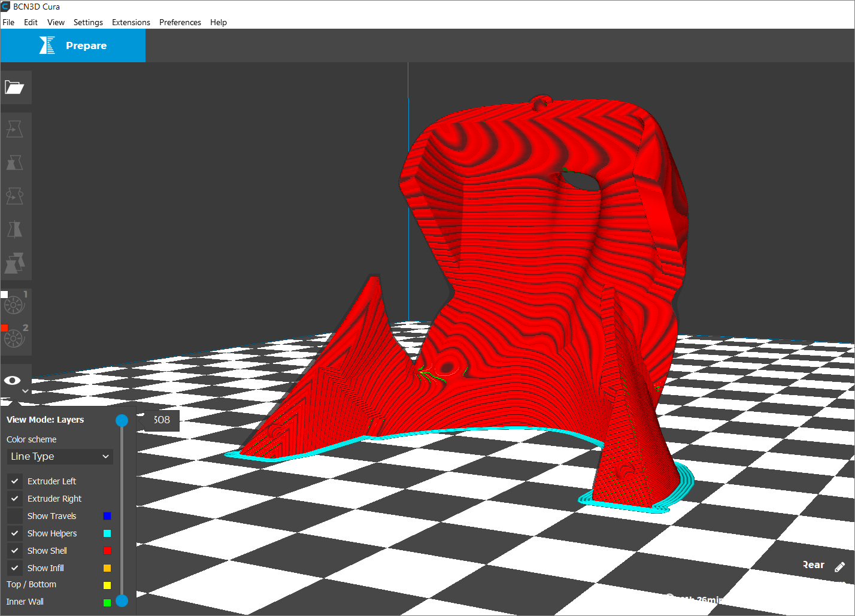Enable the Show Travels checkbox
855x616 pixels.
15,516
